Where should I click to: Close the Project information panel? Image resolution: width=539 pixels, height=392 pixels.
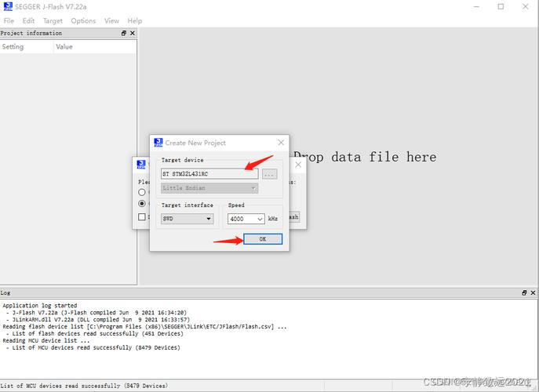(133, 34)
